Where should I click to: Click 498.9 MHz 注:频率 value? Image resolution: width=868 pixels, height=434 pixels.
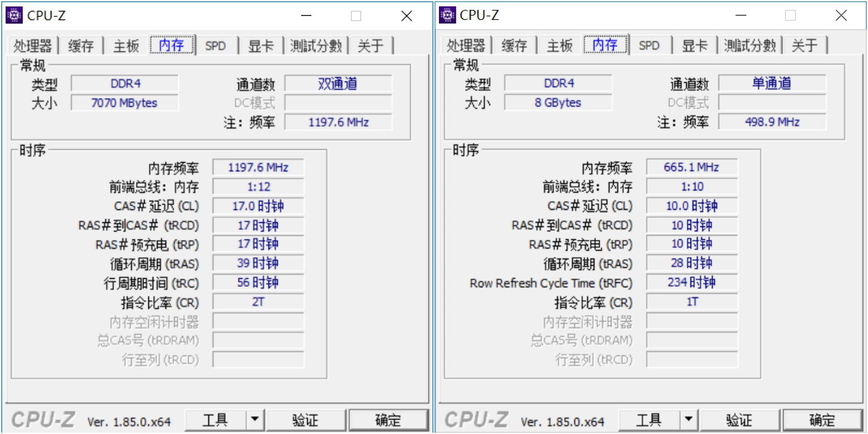[772, 121]
